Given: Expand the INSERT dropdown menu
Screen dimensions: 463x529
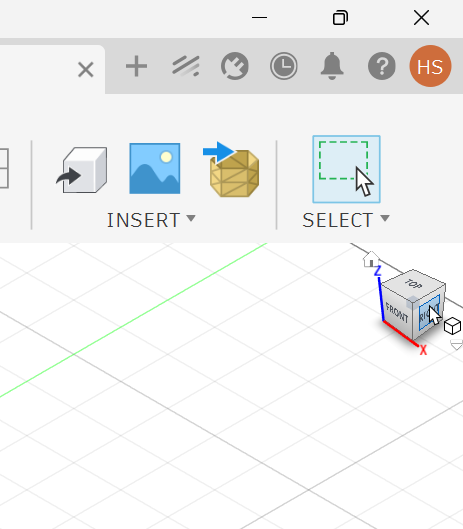Looking at the screenshot, I should [x=151, y=220].
